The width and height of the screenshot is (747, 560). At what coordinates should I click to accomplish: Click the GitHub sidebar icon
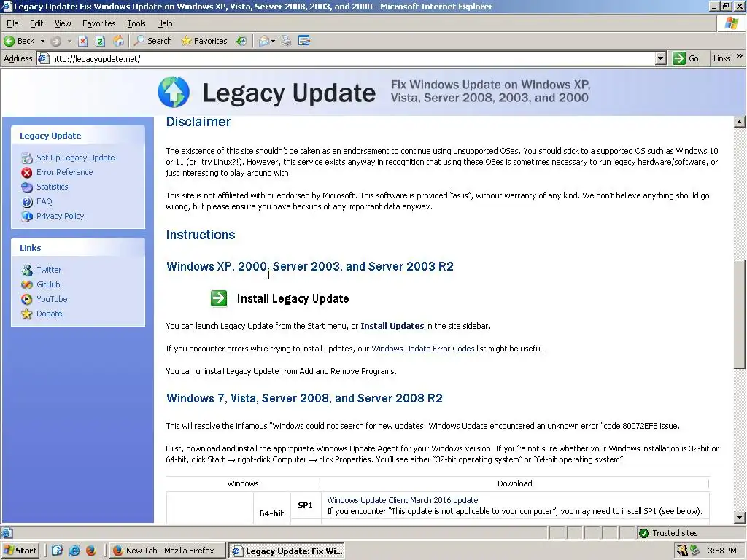[x=27, y=285]
